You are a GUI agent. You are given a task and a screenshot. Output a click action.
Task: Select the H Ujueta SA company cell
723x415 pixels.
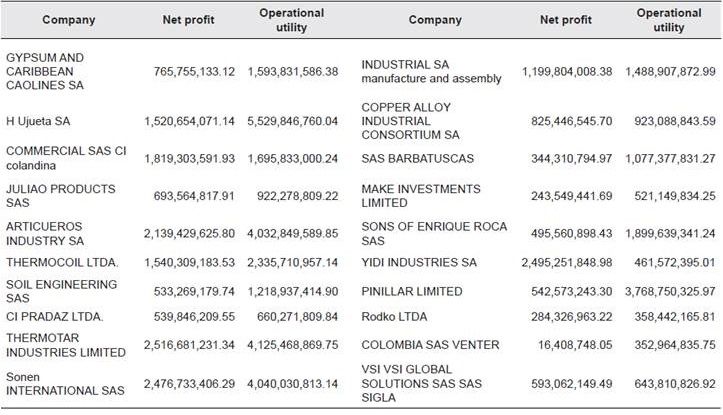click(39, 121)
